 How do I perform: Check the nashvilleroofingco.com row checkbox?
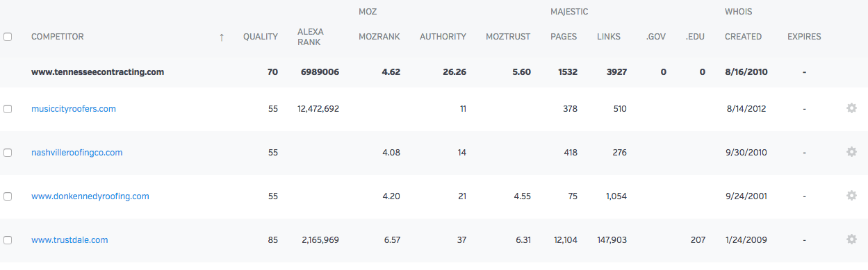(x=8, y=153)
